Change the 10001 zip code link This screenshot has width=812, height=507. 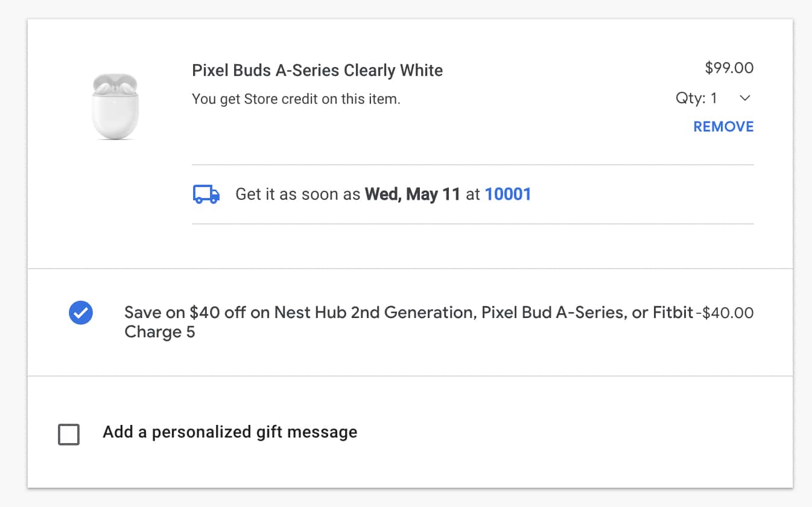[x=508, y=194]
